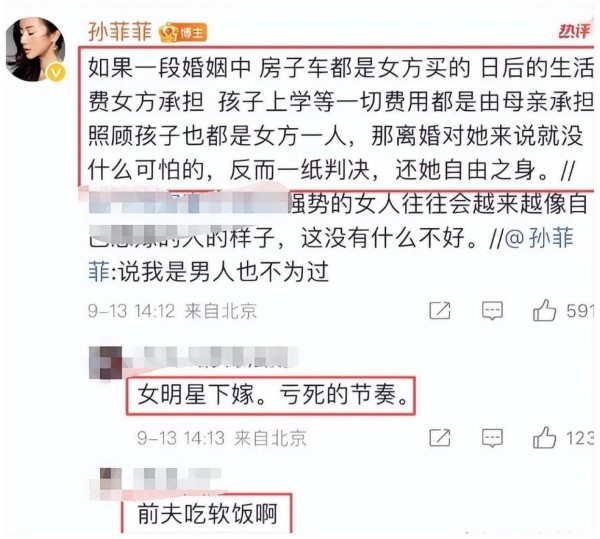Click the 9-13 14:12 来自北京 timestamp
This screenshot has height=539, width=600.
172,311
